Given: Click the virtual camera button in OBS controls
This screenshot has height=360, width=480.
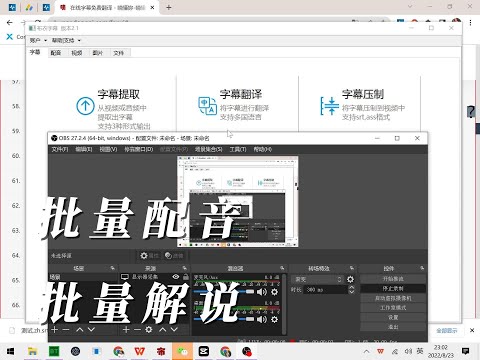Looking at the screenshot, I should 393,298.
